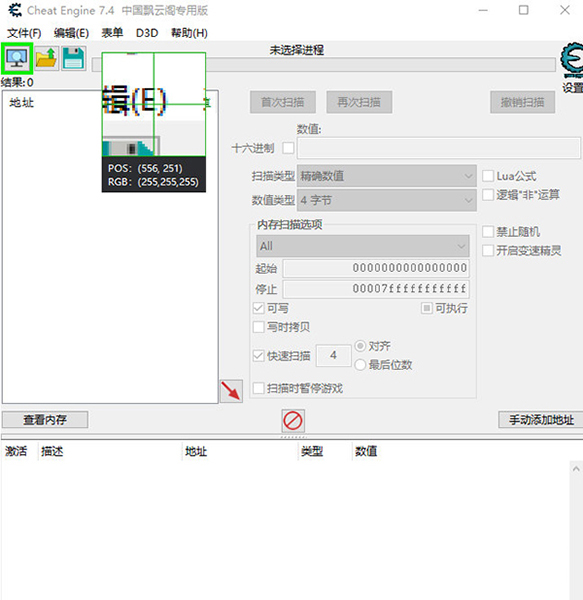Open the 扫描类型 dropdown showing 精确数值

tap(387, 176)
